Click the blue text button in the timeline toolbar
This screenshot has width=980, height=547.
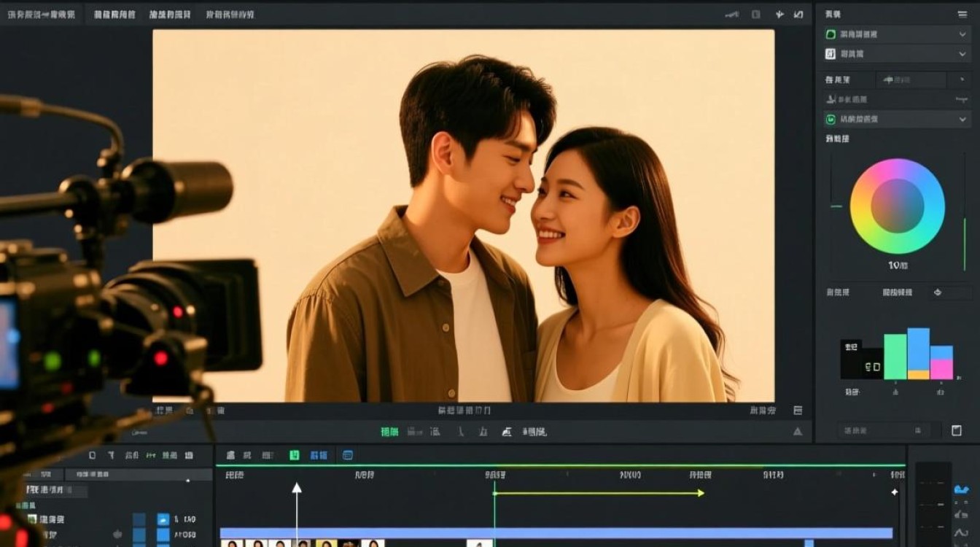coord(319,455)
